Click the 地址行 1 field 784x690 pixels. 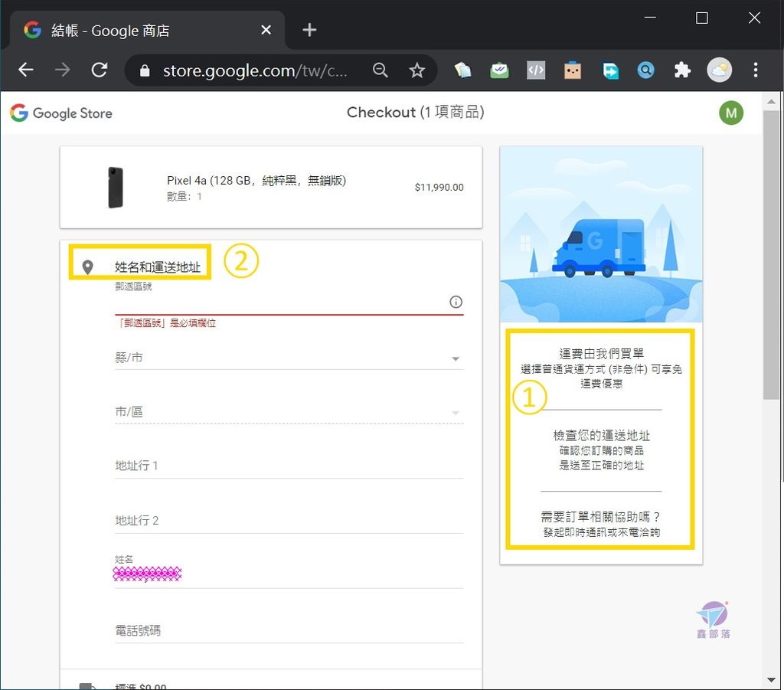point(289,466)
